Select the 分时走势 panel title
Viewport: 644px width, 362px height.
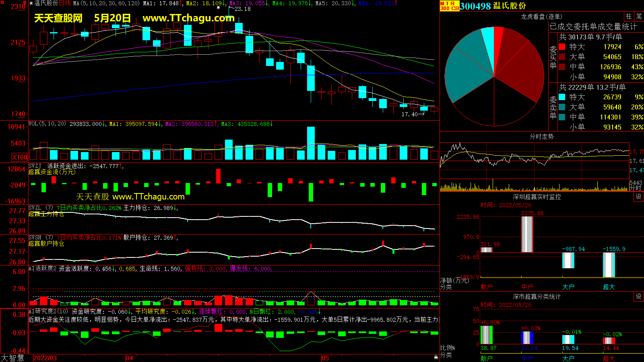pos(541,136)
